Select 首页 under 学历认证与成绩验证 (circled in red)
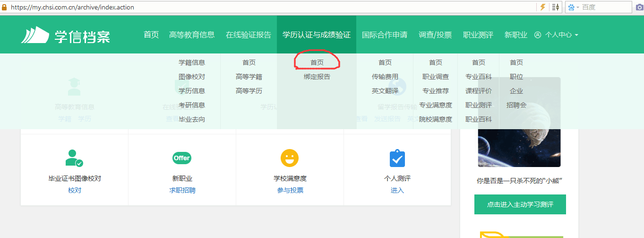Image resolution: width=644 pixels, height=238 pixels. click(x=317, y=62)
